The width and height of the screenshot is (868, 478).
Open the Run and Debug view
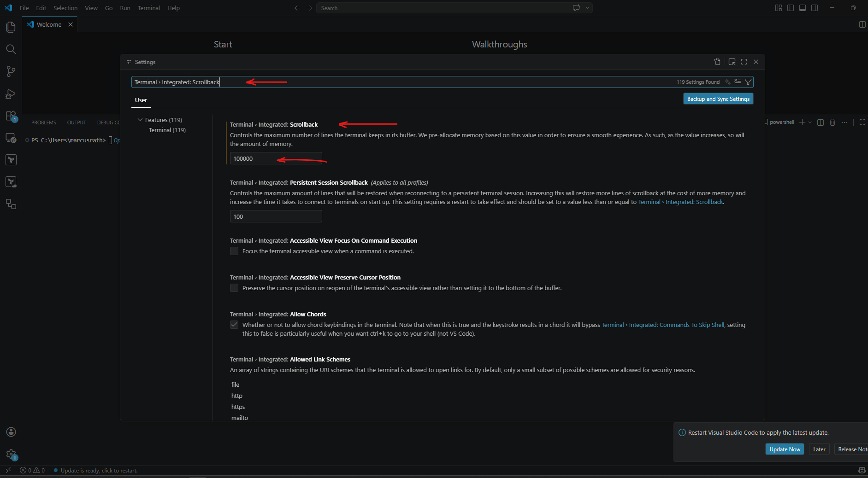pyautogui.click(x=11, y=94)
